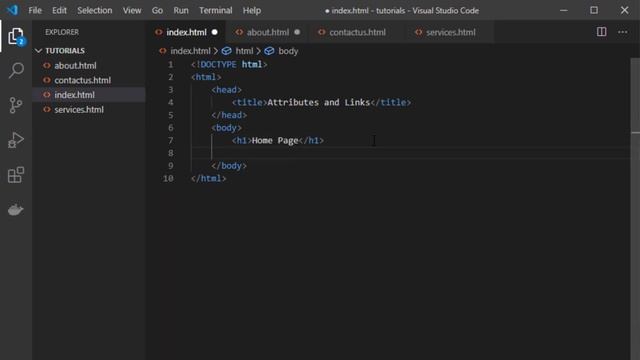This screenshot has height=360, width=640.
Task: Minimize the Visual Studio Code window
Action: point(564,10)
